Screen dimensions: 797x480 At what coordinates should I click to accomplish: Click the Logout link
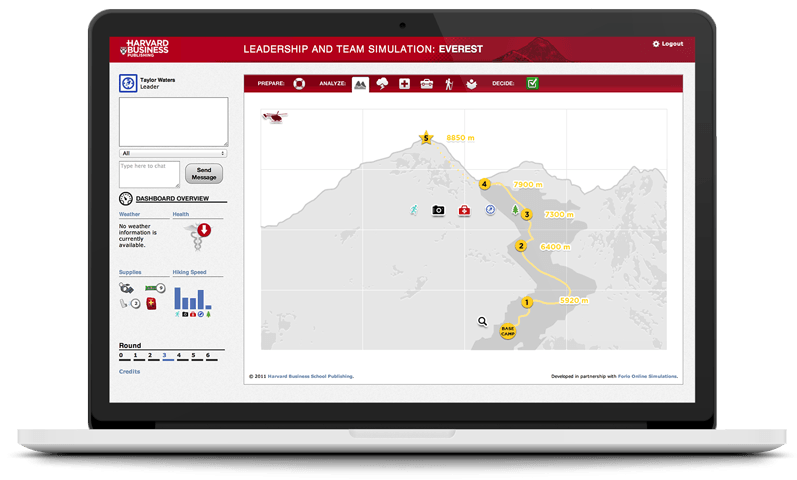[672, 44]
